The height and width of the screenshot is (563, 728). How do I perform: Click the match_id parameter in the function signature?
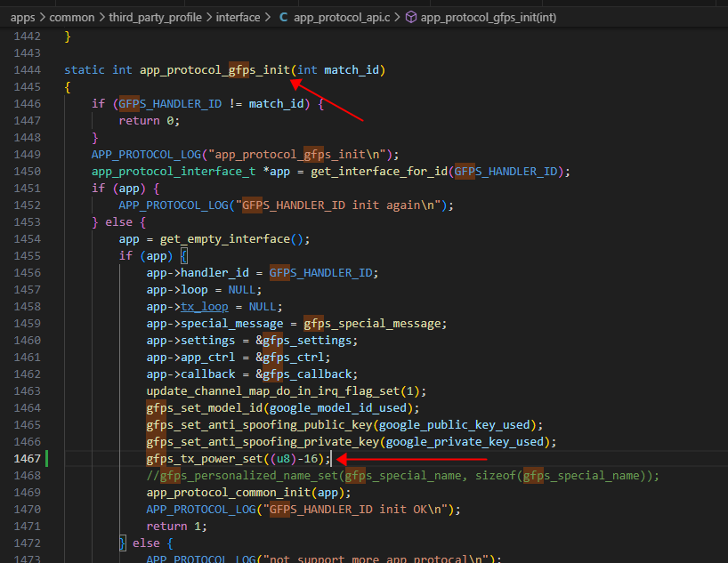click(x=352, y=70)
